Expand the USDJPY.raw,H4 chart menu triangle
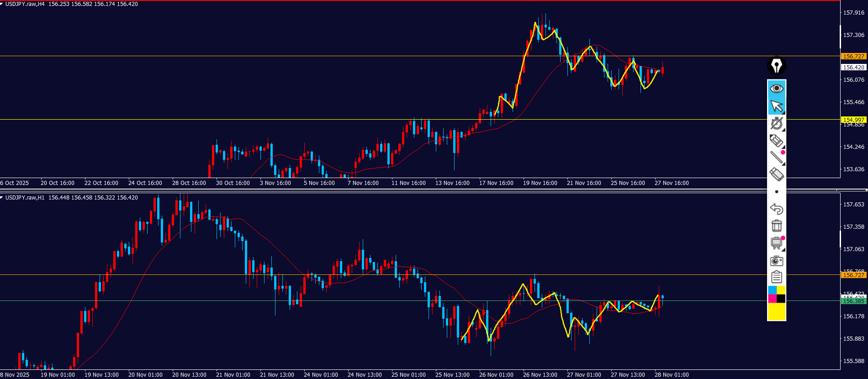Image resolution: width=868 pixels, height=379 pixels. click(2, 4)
